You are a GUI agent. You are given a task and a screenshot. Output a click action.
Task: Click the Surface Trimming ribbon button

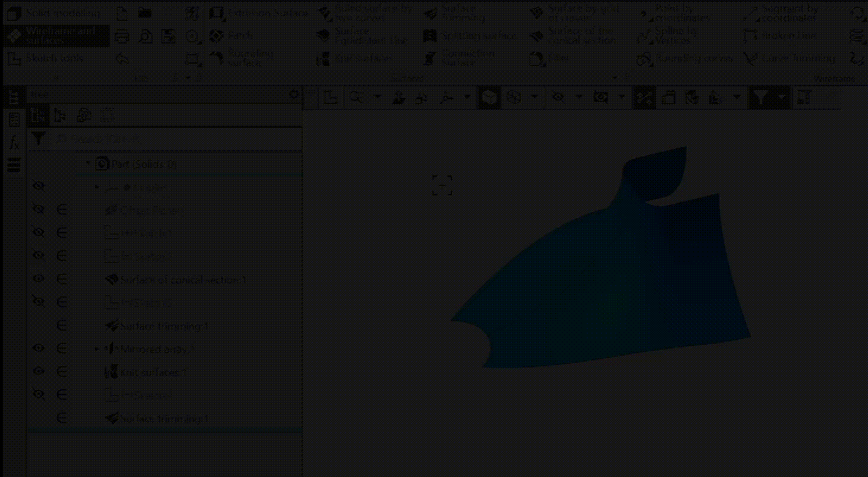pyautogui.click(x=458, y=13)
